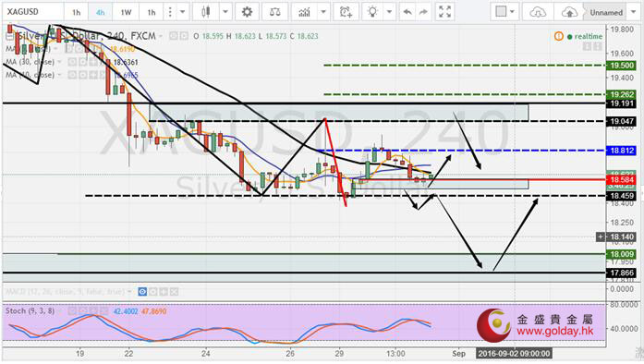
Task: Create an alert with the clock-plus icon
Action: point(346,12)
